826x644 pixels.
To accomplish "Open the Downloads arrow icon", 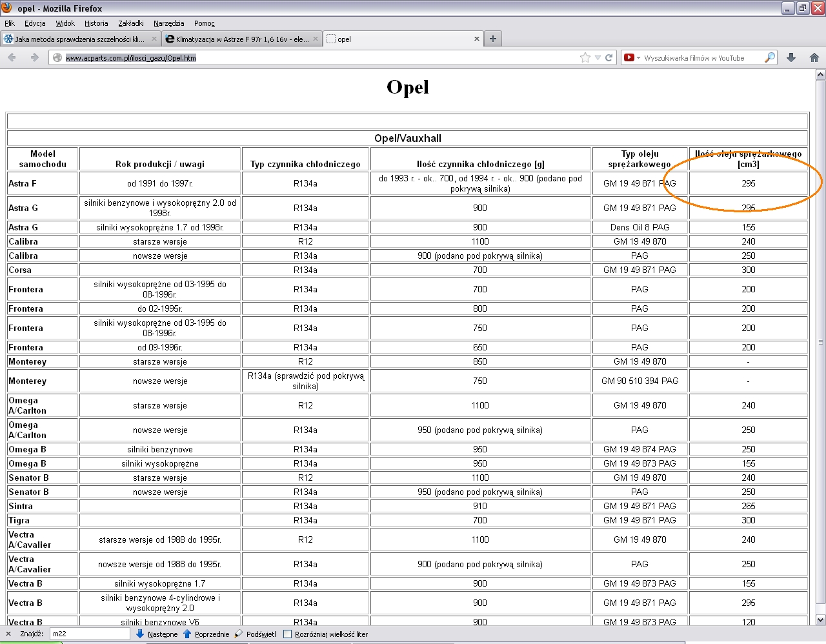I will [x=791, y=58].
